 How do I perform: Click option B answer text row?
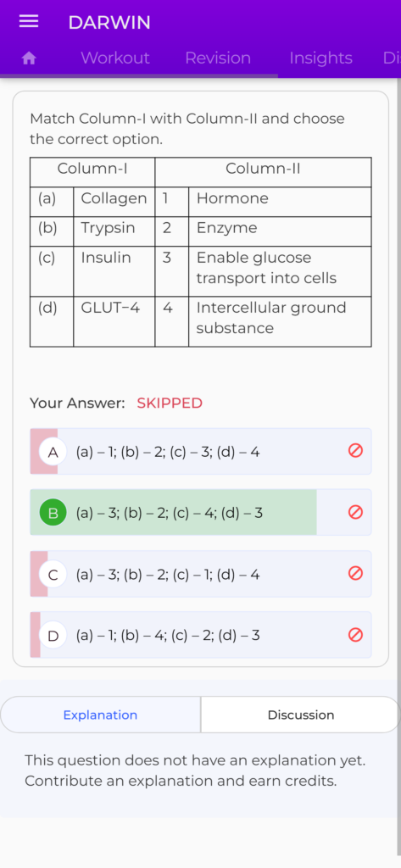200,512
